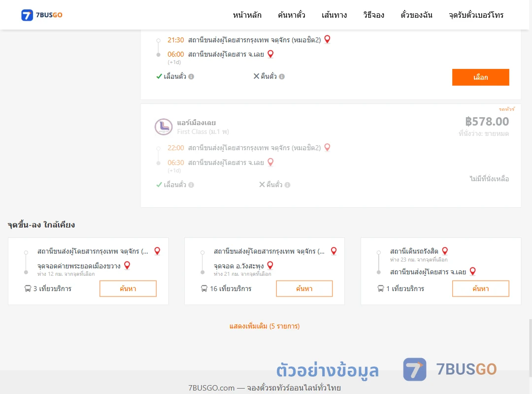532x394 pixels.
Task: Click the 7BUSGO logo in header
Action: click(x=42, y=15)
